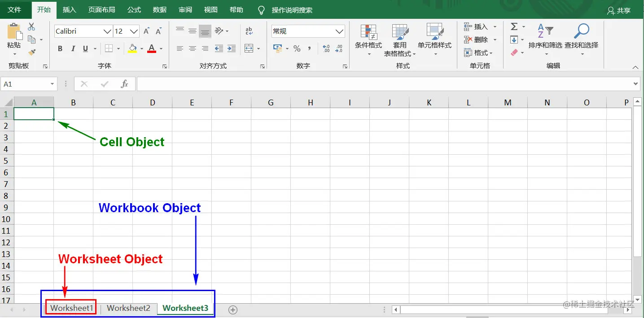
Task: Click the font color A icon
Action: (152, 48)
